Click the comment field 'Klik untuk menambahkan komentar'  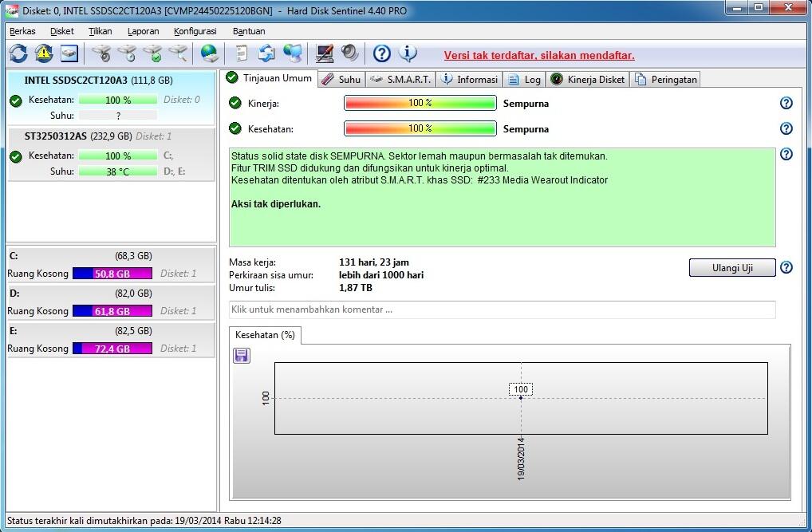tap(502, 309)
